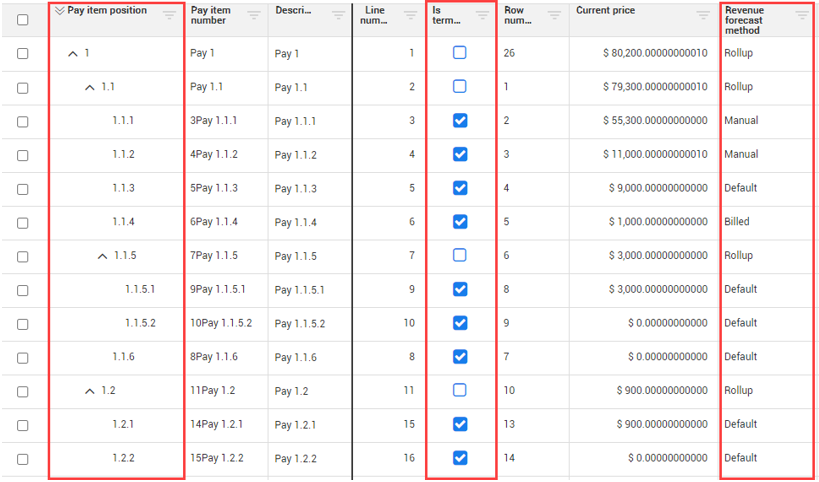Viewport: 819px width, 482px height.
Task: Click the Revenue forecast method column header
Action: pos(744,20)
